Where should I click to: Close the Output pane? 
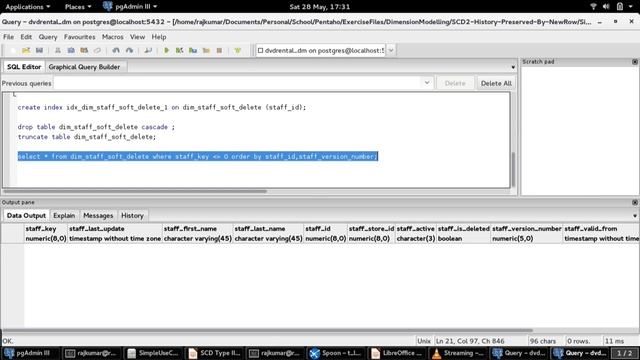coord(635,202)
